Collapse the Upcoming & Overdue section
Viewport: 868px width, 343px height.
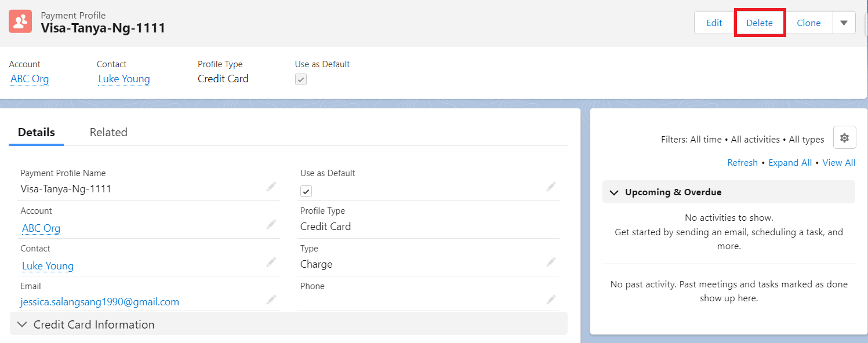click(613, 192)
